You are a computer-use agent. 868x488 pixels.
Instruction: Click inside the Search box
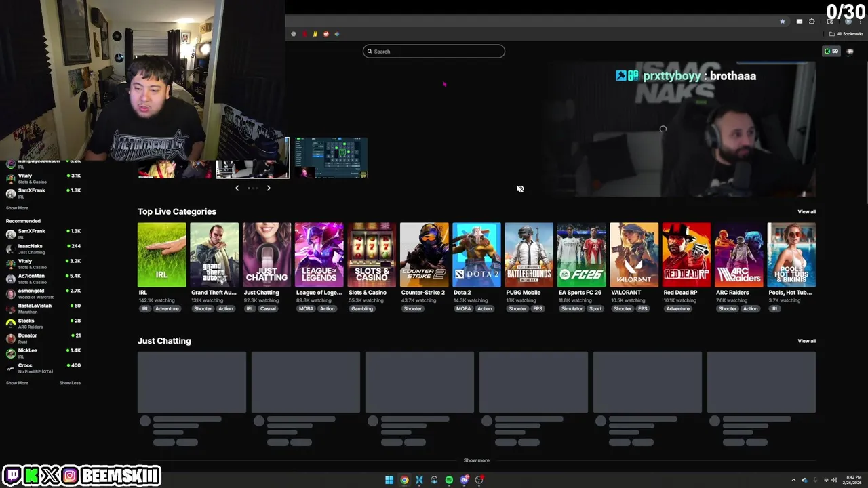[x=434, y=52]
